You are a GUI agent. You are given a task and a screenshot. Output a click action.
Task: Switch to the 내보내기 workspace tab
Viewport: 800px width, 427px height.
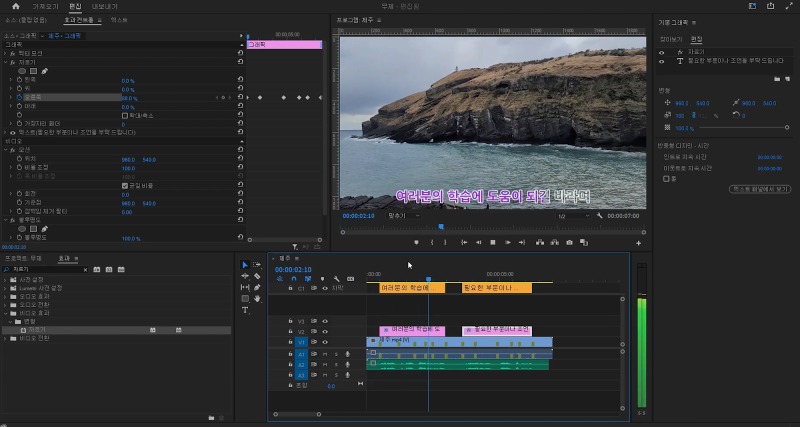point(105,6)
